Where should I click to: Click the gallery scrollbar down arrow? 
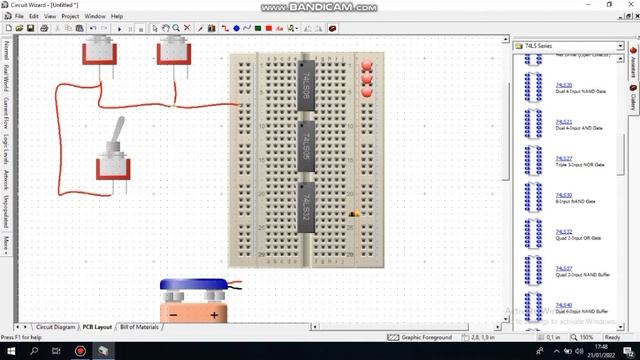coord(620,327)
